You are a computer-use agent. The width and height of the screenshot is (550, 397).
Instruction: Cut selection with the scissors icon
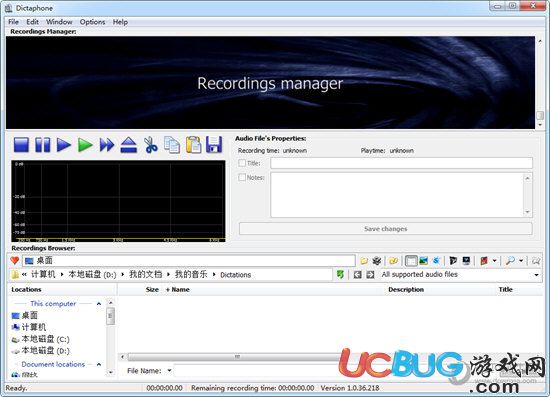coord(151,144)
